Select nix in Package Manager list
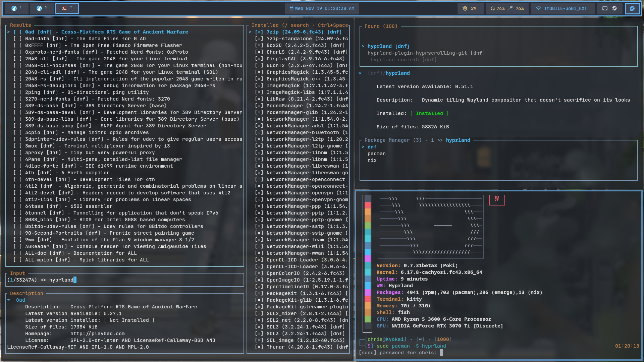This screenshot has width=644, height=362. pyautogui.click(x=372, y=160)
